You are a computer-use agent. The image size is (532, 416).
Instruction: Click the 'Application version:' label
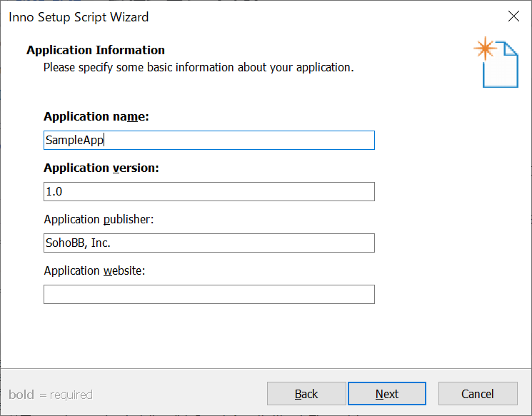(101, 168)
